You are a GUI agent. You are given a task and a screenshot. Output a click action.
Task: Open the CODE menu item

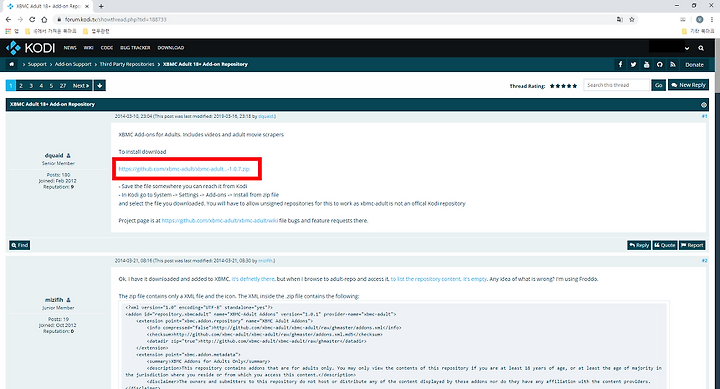coord(107,48)
